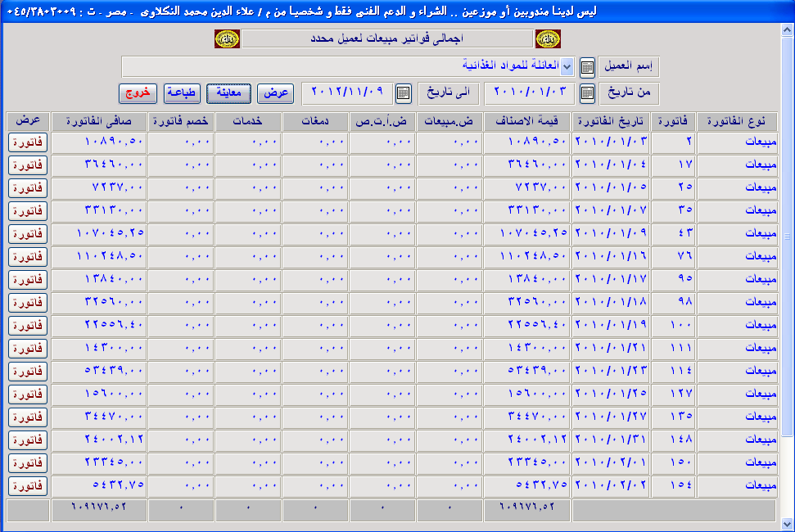Viewport: 795px width, 532px height.
Task: Expand the customer name dropdown arrow
Action: point(567,67)
